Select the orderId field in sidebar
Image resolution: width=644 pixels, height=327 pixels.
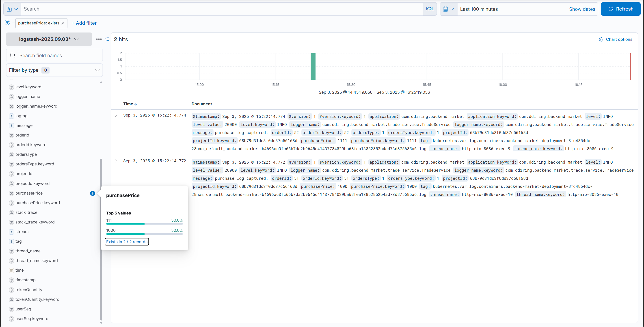(x=22, y=135)
